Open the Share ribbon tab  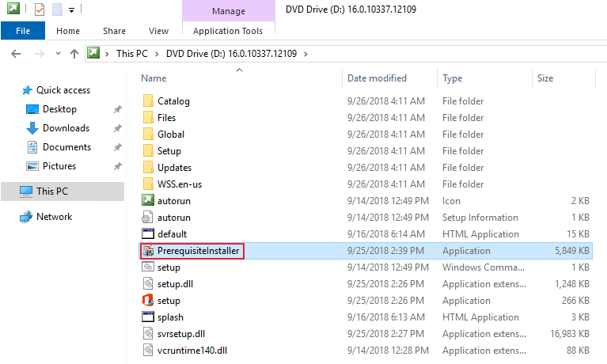(114, 31)
